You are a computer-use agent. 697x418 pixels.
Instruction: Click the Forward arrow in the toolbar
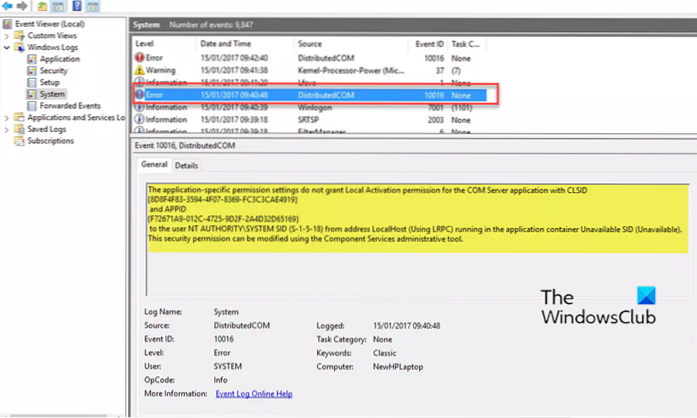coord(21,6)
